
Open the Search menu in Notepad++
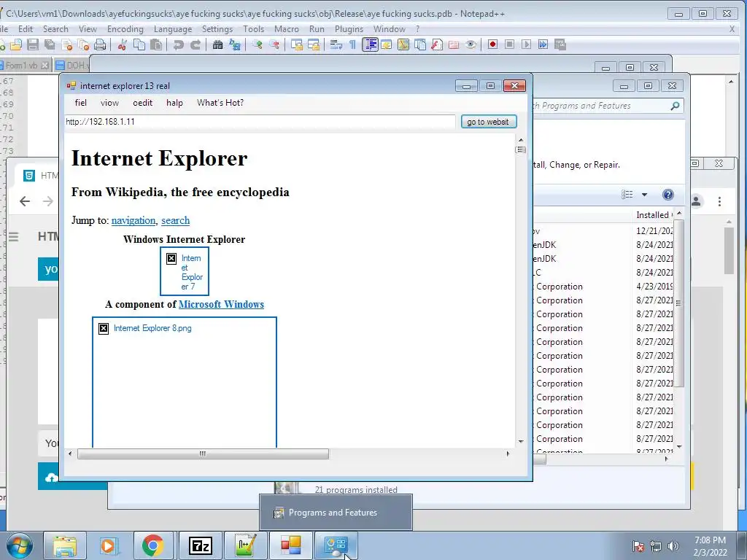tap(55, 29)
